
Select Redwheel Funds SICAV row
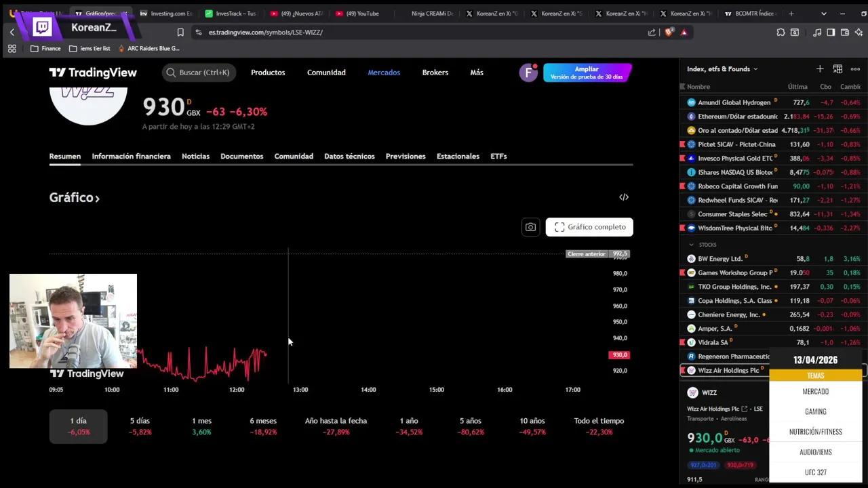[x=773, y=200]
